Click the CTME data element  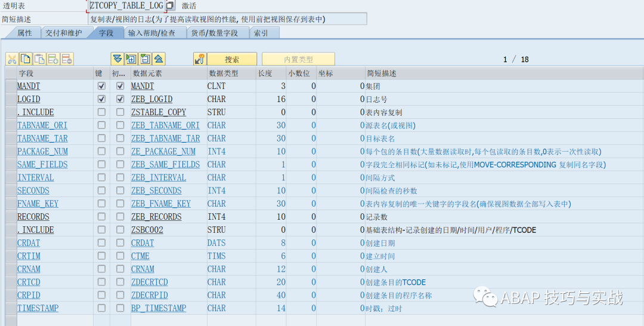point(141,256)
